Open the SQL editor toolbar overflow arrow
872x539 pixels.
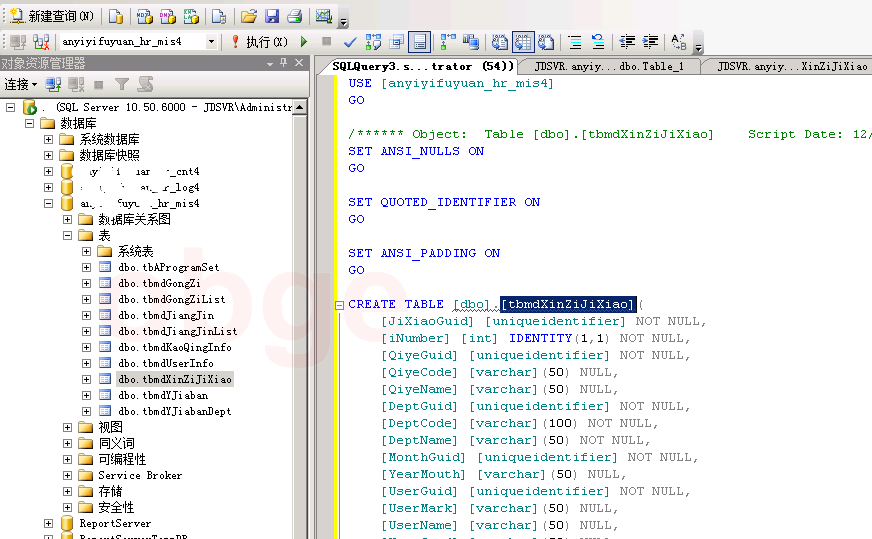[x=698, y=48]
